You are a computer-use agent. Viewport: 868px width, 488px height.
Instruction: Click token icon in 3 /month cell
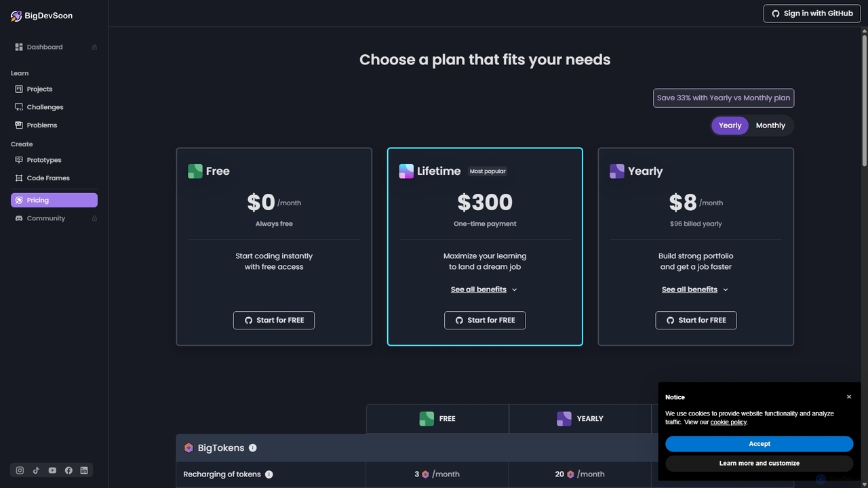[425, 474]
